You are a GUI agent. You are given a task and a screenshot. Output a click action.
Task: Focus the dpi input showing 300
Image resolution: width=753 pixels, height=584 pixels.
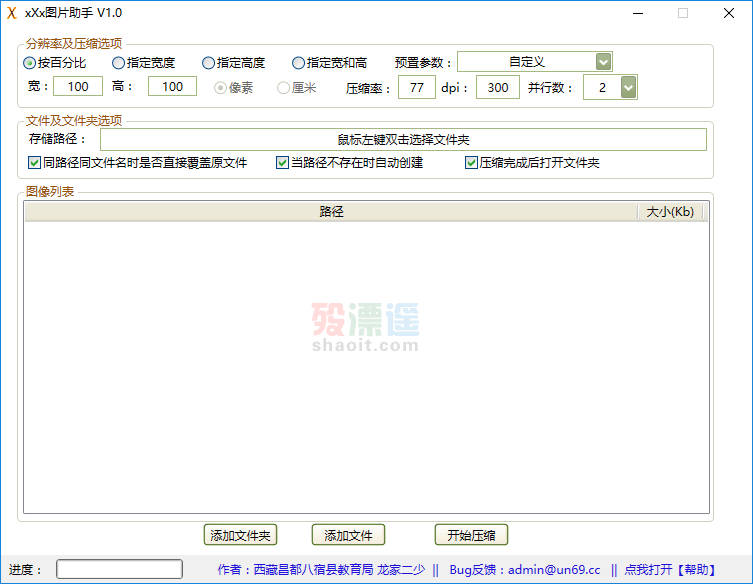tap(498, 87)
